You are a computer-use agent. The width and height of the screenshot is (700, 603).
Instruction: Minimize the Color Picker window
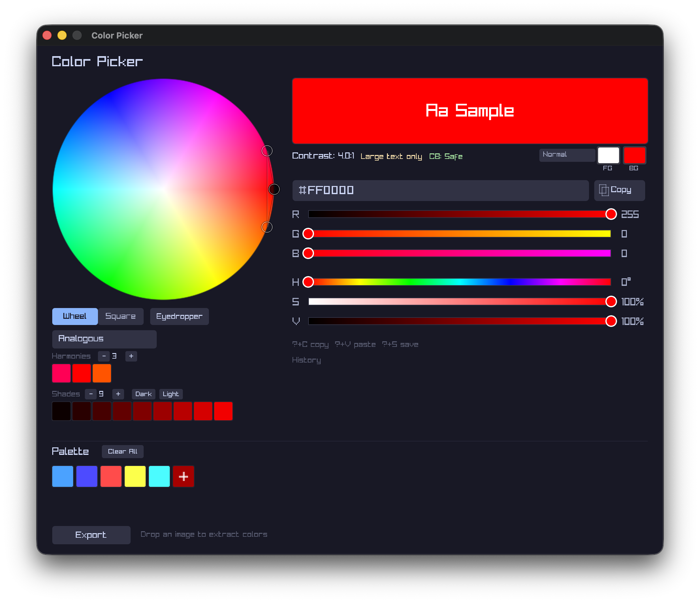[x=62, y=35]
